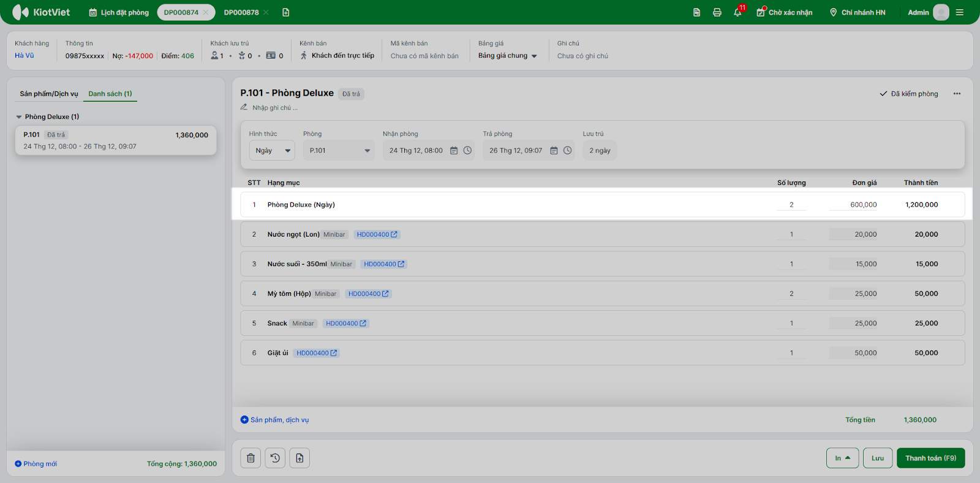Click the Lưu save button
Viewport: 980px width, 483px height.
tap(878, 458)
